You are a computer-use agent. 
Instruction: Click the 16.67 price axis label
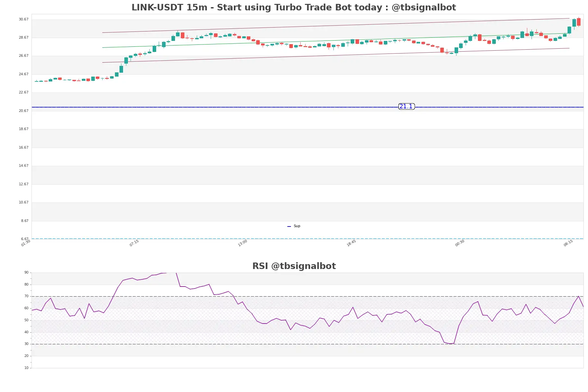(x=24, y=148)
